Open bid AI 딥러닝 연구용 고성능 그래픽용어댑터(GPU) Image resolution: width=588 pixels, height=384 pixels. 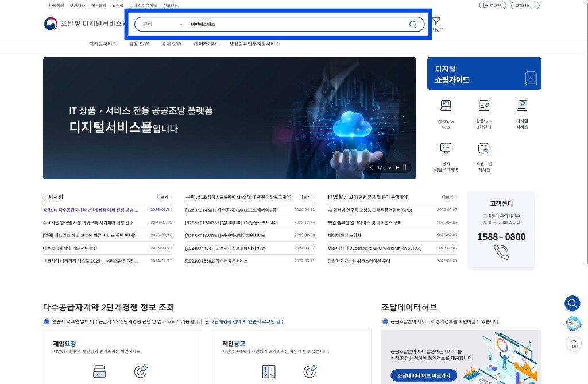(370, 210)
